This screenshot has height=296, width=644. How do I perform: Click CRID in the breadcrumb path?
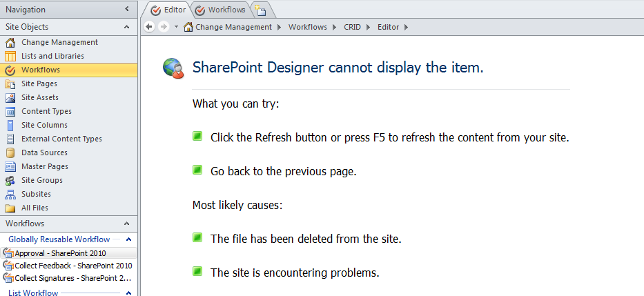point(351,27)
